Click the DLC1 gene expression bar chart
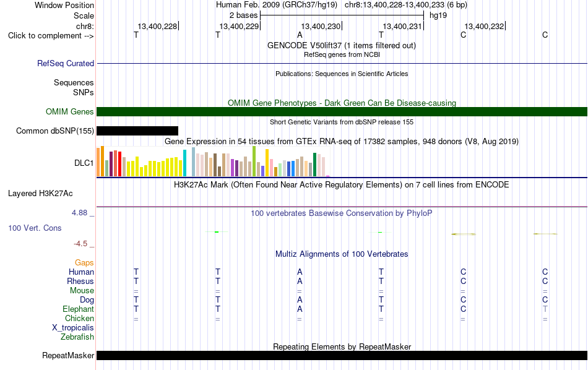Image resolution: width=588 pixels, height=370 pixels. (x=213, y=161)
